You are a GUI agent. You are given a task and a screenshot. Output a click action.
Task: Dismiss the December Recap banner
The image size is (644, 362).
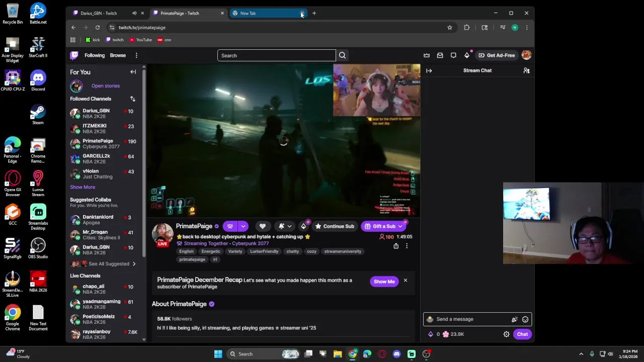(405, 281)
